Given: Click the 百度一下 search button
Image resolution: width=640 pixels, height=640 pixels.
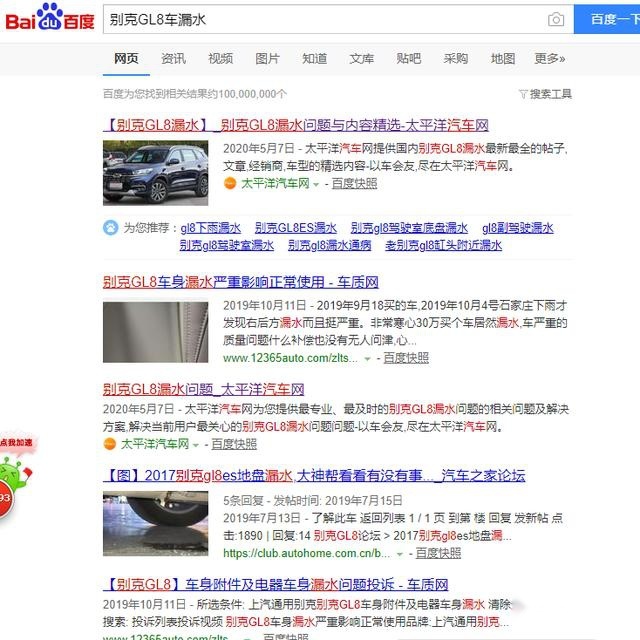Looking at the screenshot, I should 607,19.
